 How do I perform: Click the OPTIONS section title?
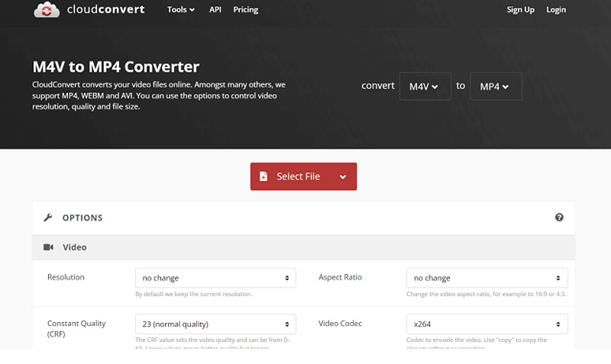click(82, 218)
